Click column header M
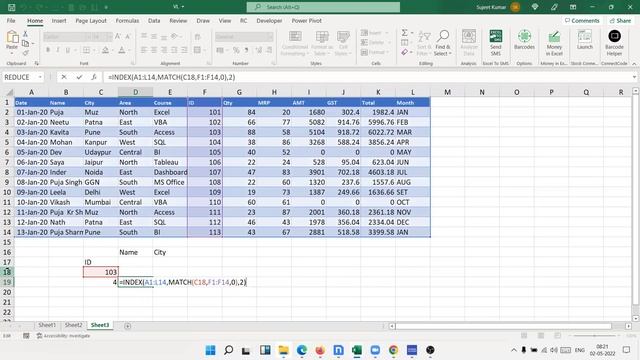Screen dimensions: 640x360 tap(447, 92)
